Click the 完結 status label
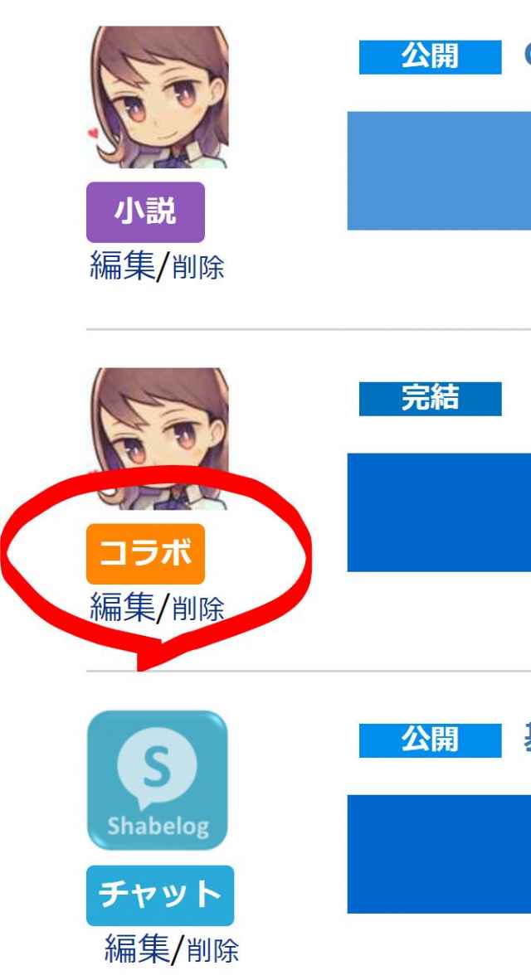 coord(431,399)
